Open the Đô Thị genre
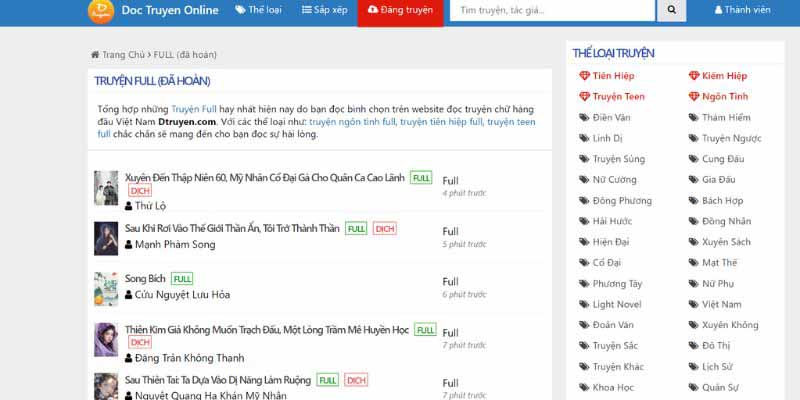This screenshot has width=800, height=400. pyautogui.click(x=716, y=346)
